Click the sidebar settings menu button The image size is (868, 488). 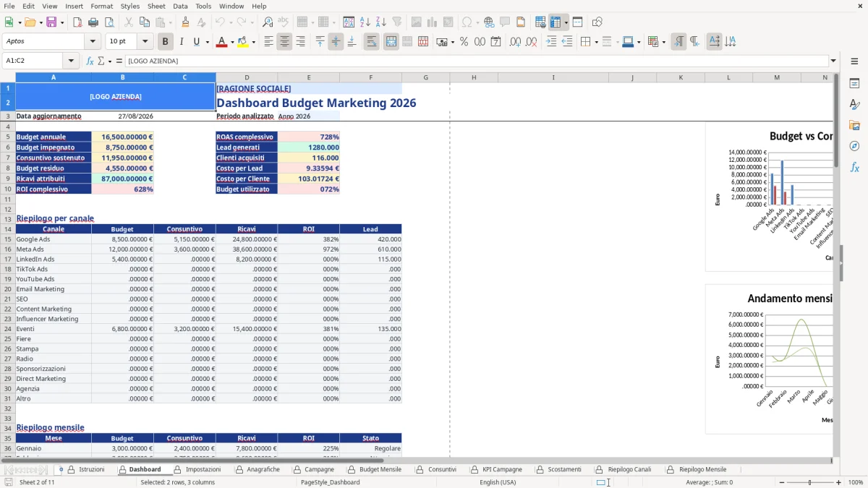click(854, 61)
